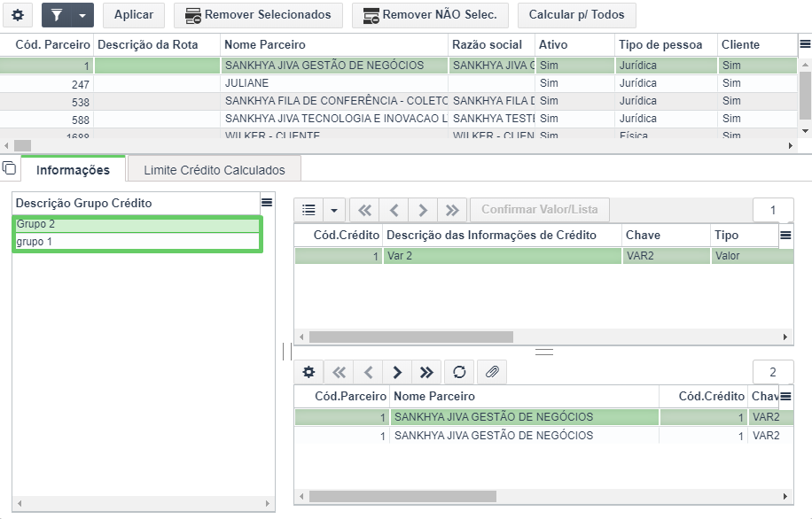Go to last record in lower partner grid

[426, 372]
